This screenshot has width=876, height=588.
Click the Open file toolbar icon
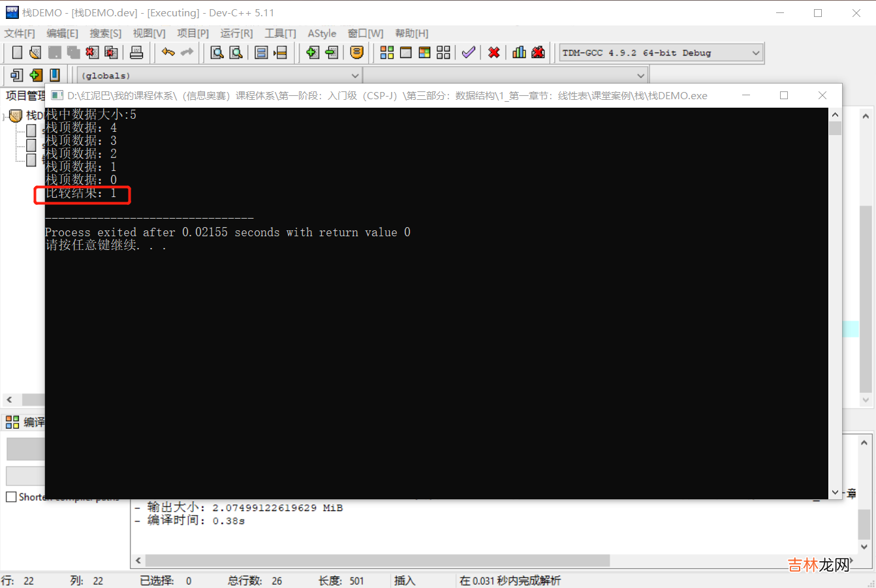[x=35, y=53]
